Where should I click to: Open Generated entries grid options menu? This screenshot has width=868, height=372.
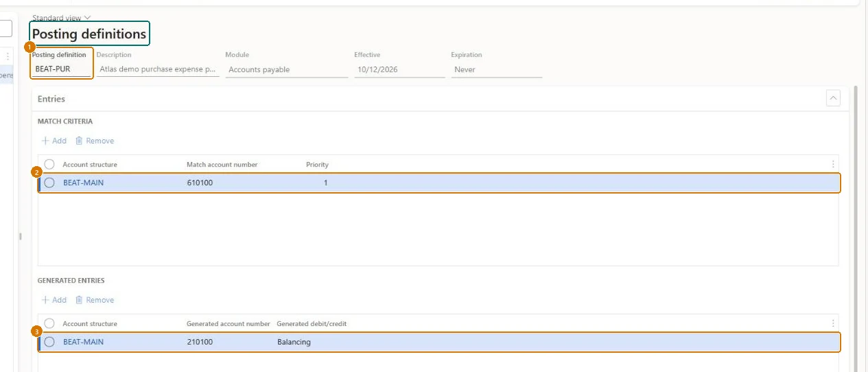[x=833, y=323]
